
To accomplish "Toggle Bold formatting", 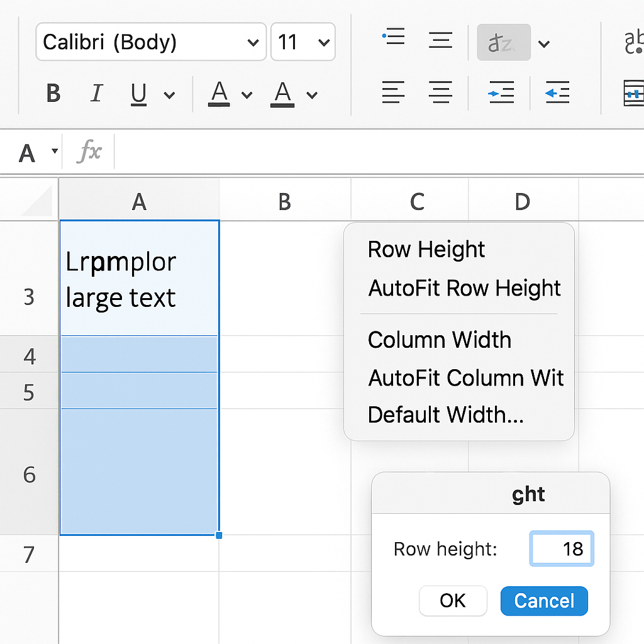I will (53, 94).
